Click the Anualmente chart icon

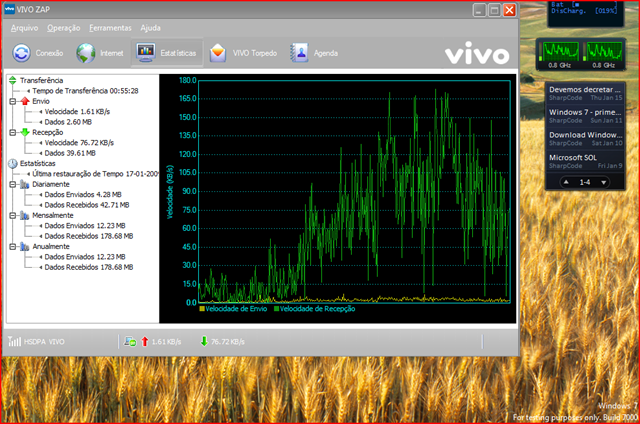coord(25,246)
